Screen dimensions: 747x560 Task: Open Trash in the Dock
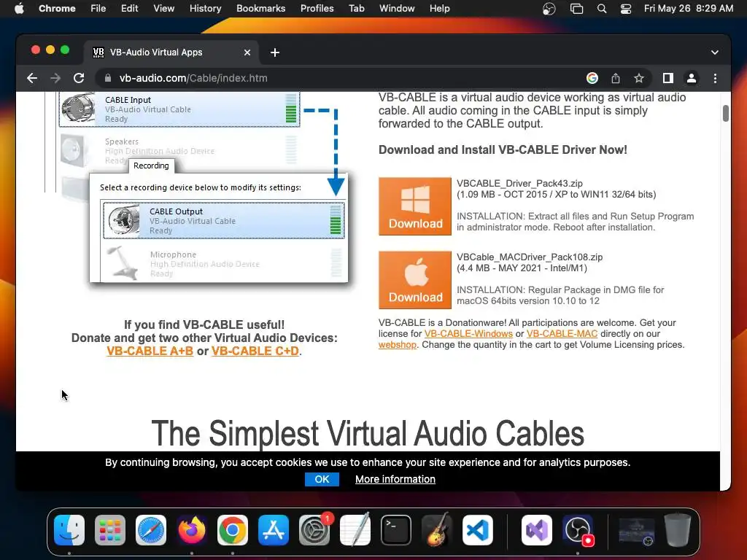(x=678, y=530)
